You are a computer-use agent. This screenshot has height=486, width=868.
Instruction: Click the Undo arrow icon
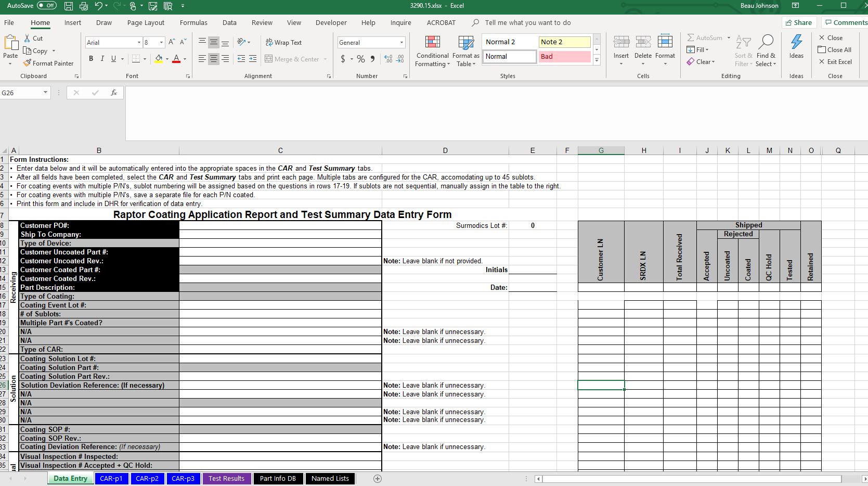coord(98,6)
